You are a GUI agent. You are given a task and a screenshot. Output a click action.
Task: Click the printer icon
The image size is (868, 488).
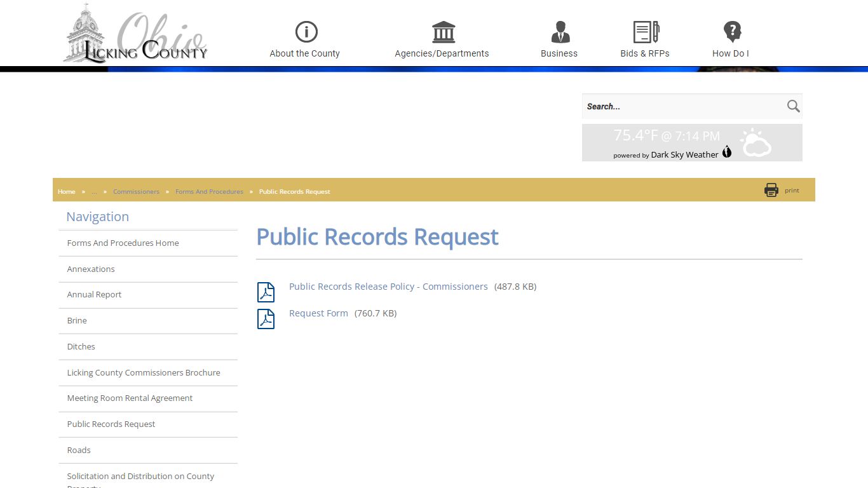(771, 190)
